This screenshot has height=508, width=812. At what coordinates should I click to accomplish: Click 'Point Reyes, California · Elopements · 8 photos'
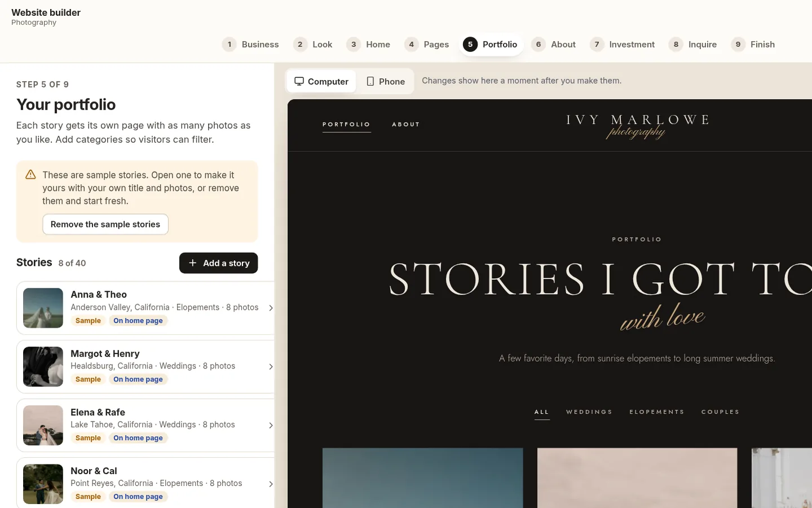pos(156,483)
